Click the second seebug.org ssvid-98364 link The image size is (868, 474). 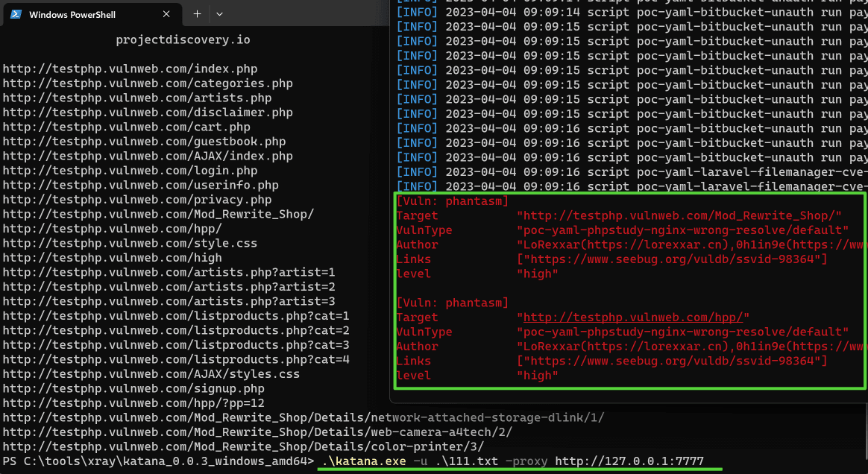(672, 361)
